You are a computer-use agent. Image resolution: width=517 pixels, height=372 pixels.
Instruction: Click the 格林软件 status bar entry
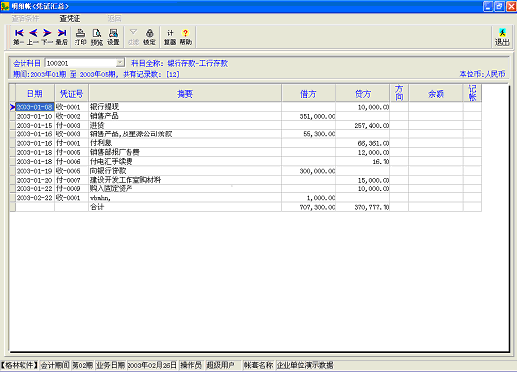coord(19,365)
